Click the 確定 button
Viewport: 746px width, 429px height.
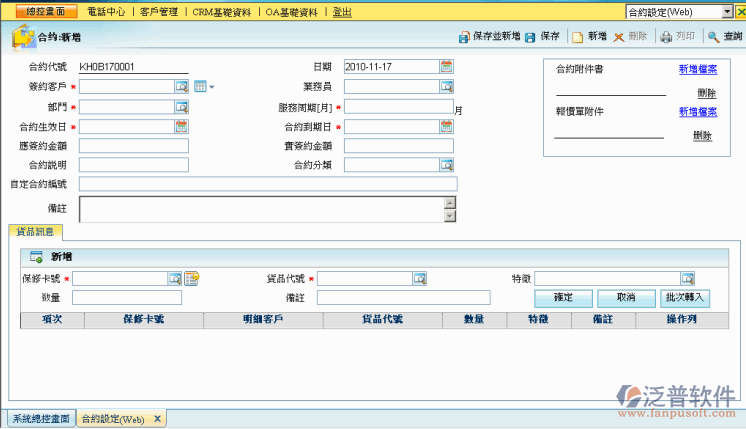[560, 298]
